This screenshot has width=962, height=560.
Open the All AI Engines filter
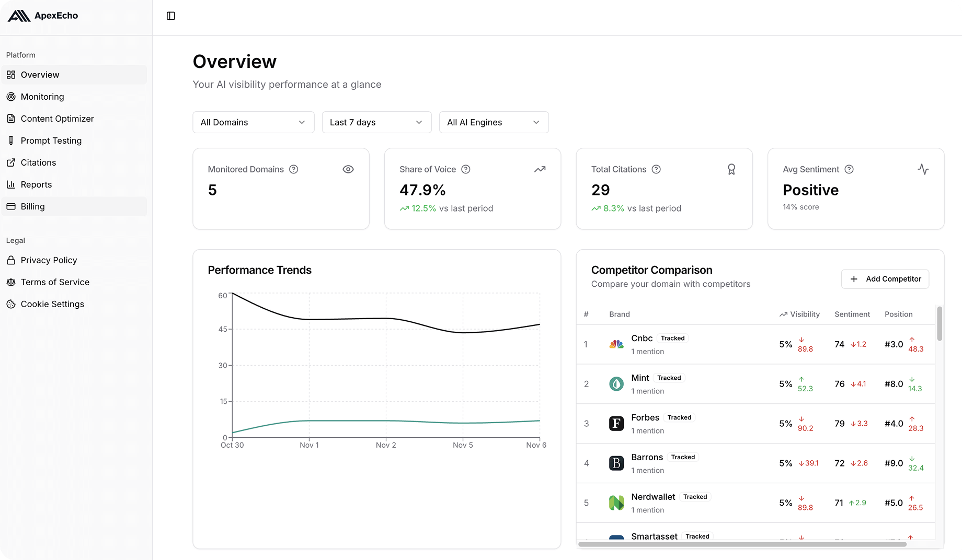point(494,122)
